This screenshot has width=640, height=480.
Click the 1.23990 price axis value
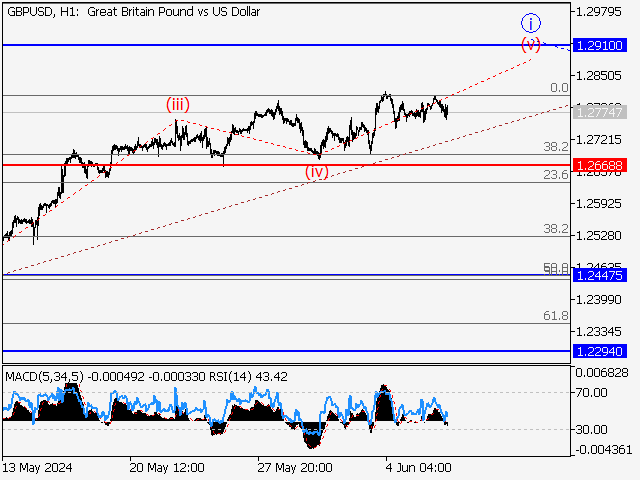tap(598, 300)
